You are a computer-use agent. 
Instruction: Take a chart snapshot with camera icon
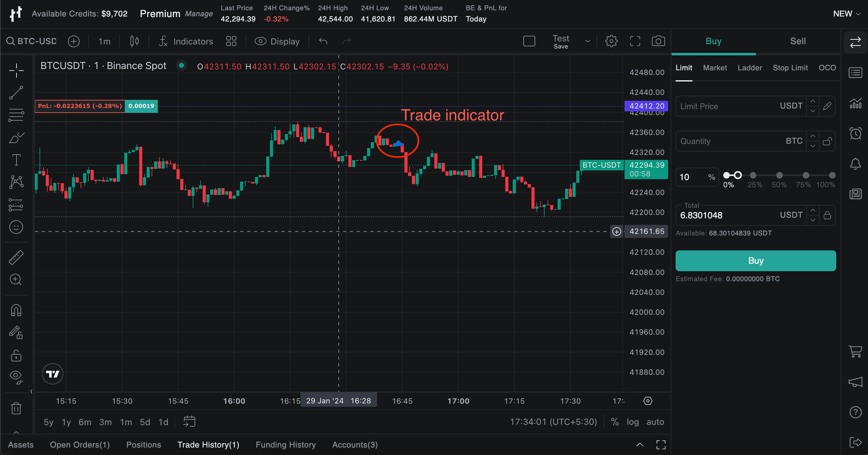click(658, 41)
